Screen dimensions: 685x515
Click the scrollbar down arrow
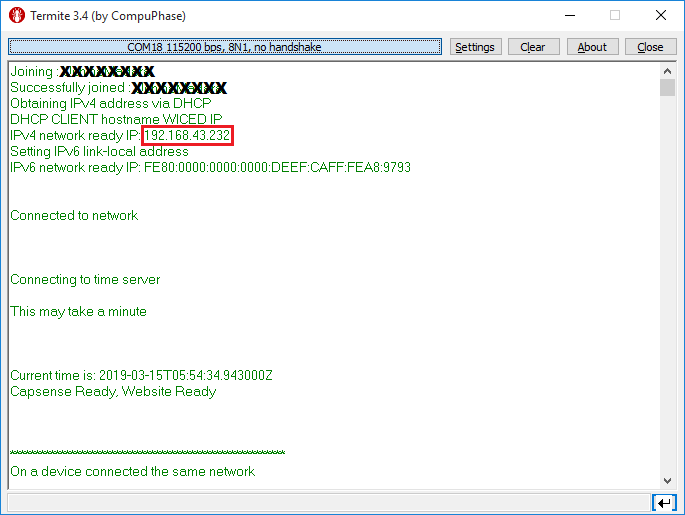(x=667, y=481)
